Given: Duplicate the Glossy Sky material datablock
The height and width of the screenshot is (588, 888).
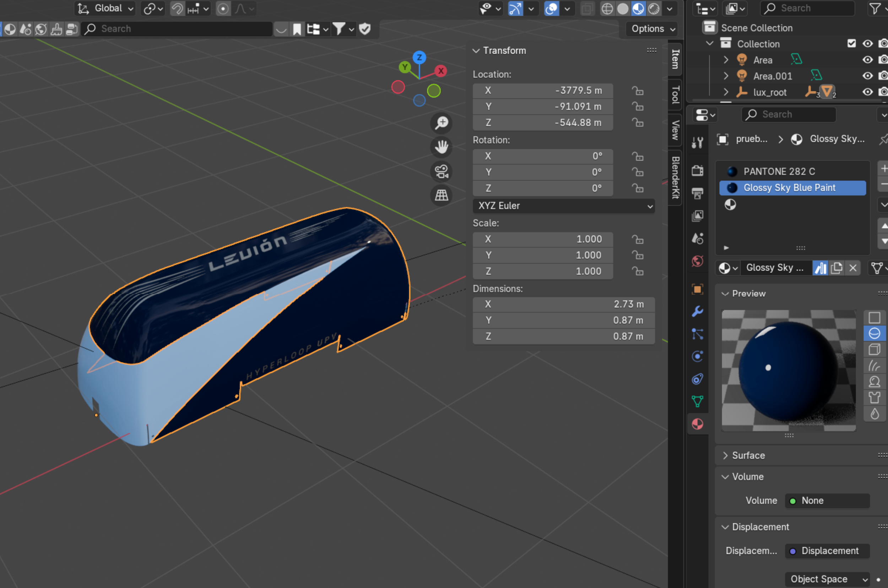Looking at the screenshot, I should point(836,268).
